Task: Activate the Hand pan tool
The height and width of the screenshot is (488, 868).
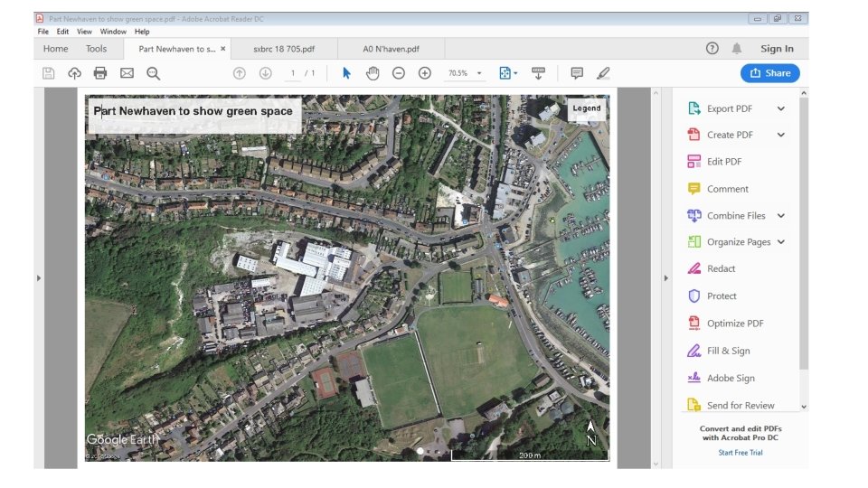Action: pos(373,73)
